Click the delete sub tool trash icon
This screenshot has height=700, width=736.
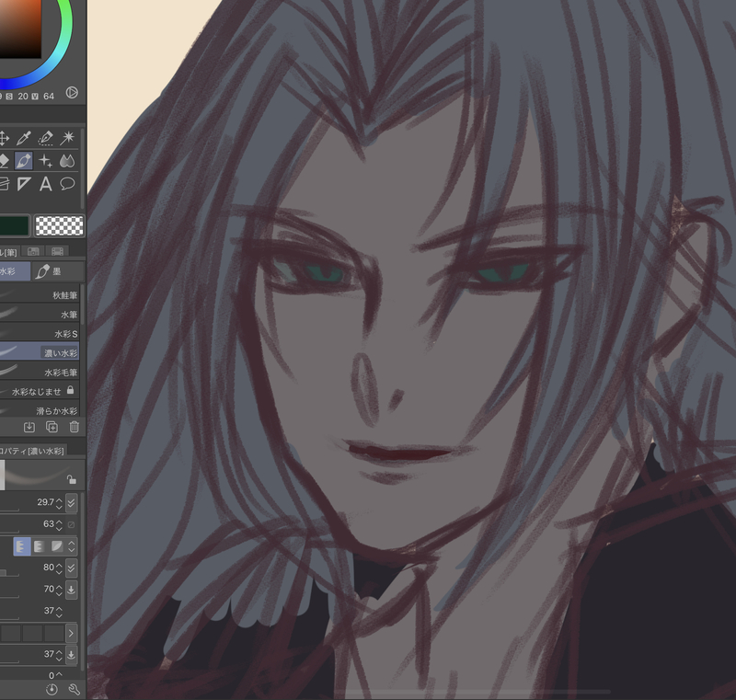click(75, 427)
